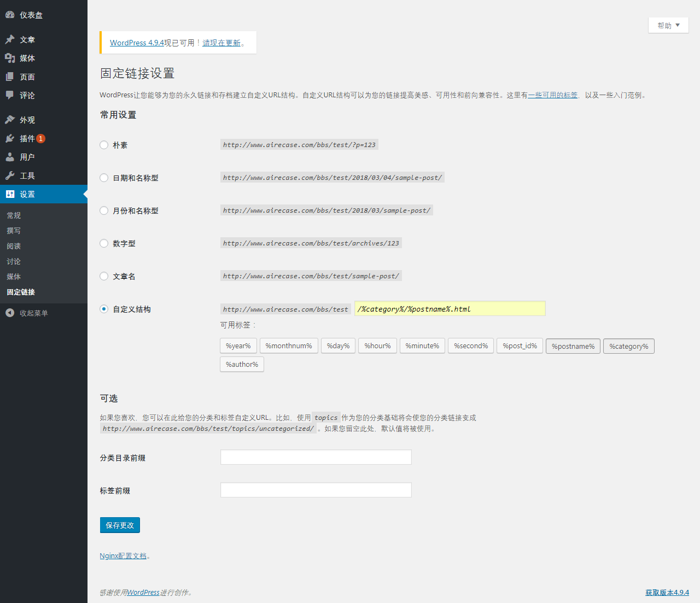700x603 pixels.
Task: Click the 用户 users icon
Action: pyautogui.click(x=10, y=157)
